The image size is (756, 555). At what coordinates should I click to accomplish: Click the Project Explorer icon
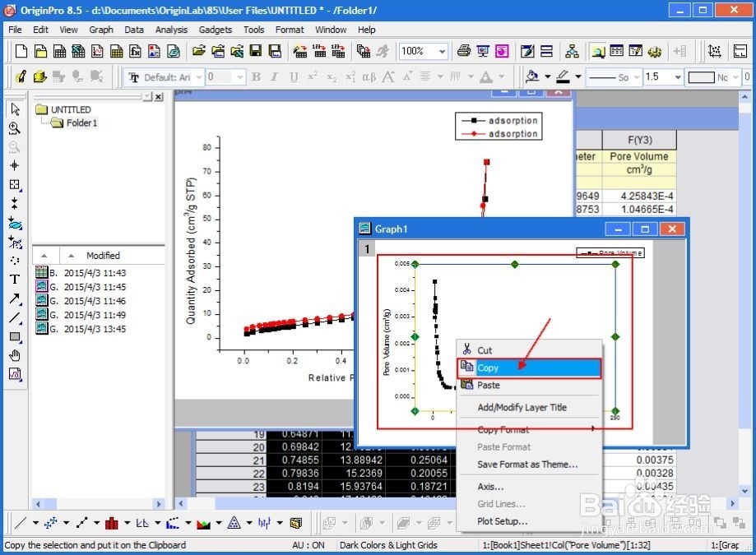coord(598,51)
